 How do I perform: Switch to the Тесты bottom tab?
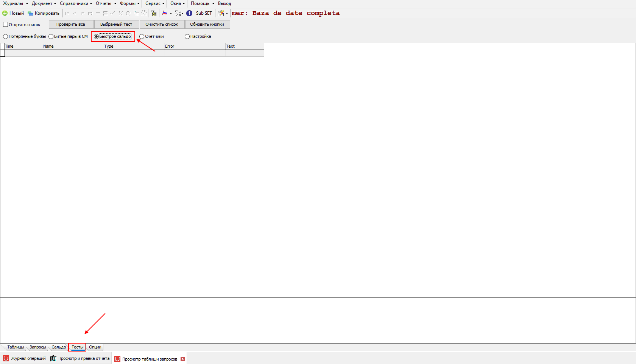pyautogui.click(x=78, y=347)
